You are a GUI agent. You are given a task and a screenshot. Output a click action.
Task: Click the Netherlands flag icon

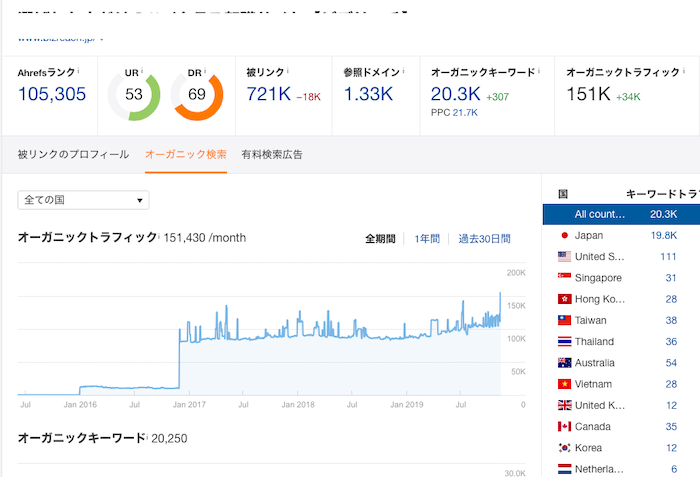[564, 469]
